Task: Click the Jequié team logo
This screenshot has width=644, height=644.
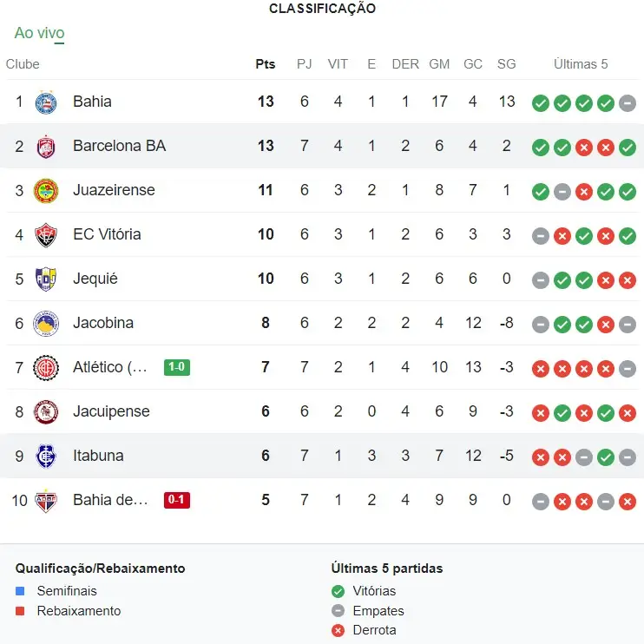Action: [x=45, y=279]
